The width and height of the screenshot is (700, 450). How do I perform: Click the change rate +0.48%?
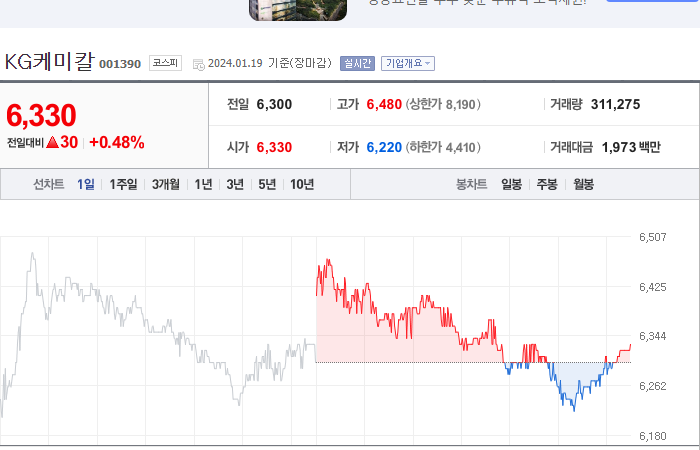click(117, 142)
